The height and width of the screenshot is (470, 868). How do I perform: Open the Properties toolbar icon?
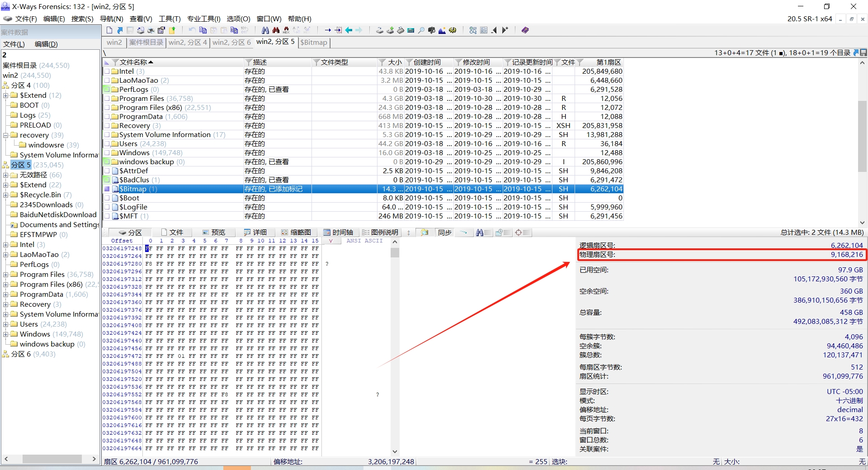[x=161, y=30]
